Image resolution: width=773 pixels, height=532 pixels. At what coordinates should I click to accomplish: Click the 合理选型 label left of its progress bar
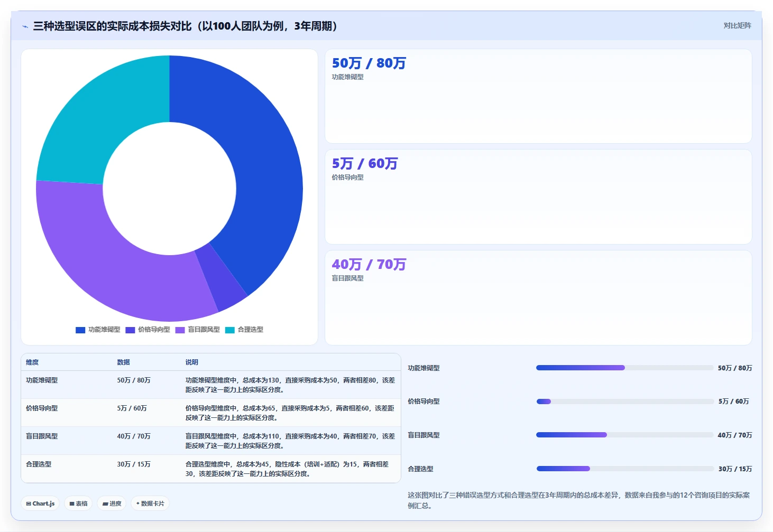420,469
